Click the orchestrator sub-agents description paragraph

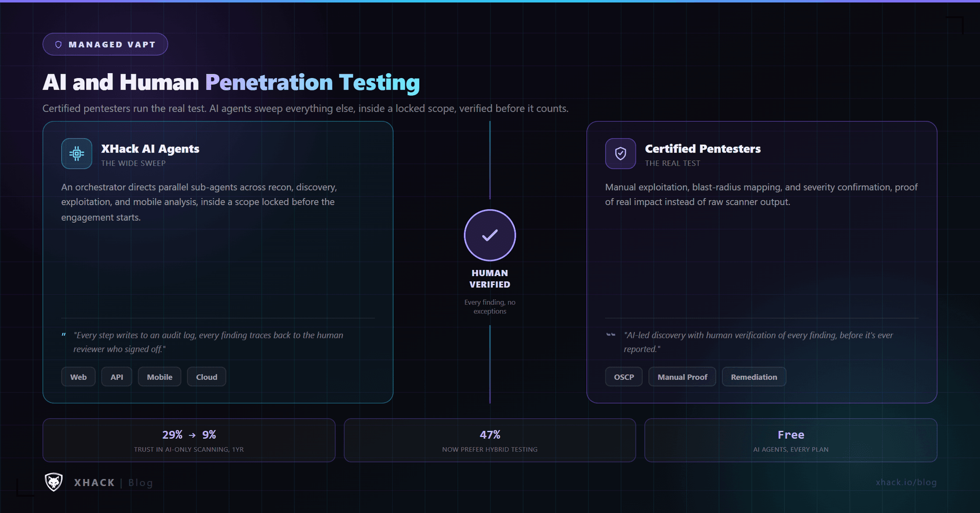199,202
